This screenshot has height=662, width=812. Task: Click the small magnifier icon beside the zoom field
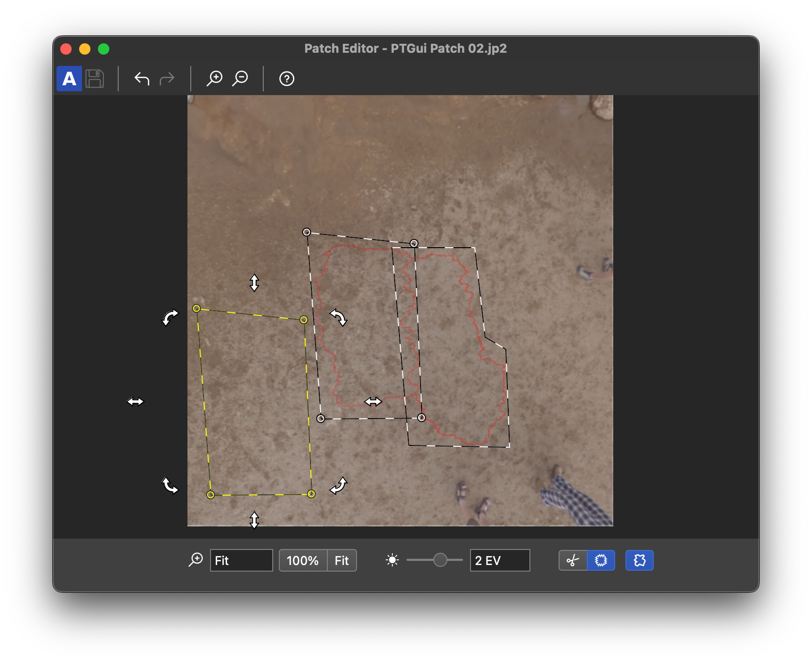tap(195, 560)
